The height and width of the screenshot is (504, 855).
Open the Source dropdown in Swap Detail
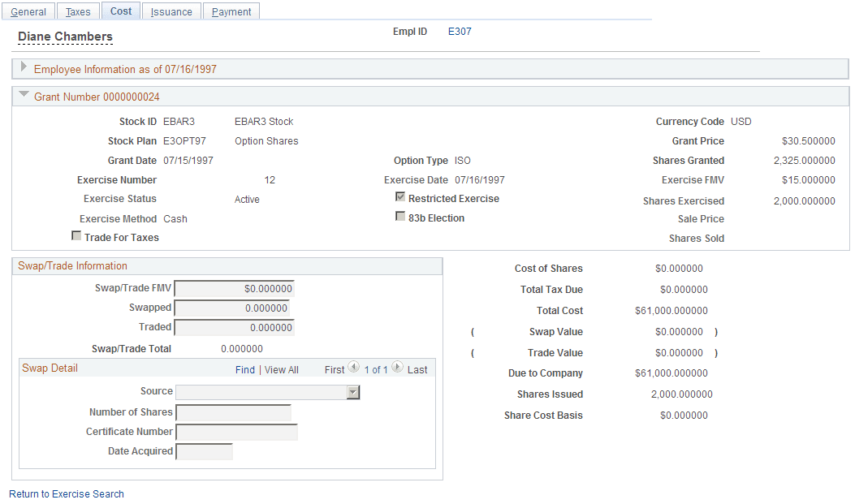[352, 392]
